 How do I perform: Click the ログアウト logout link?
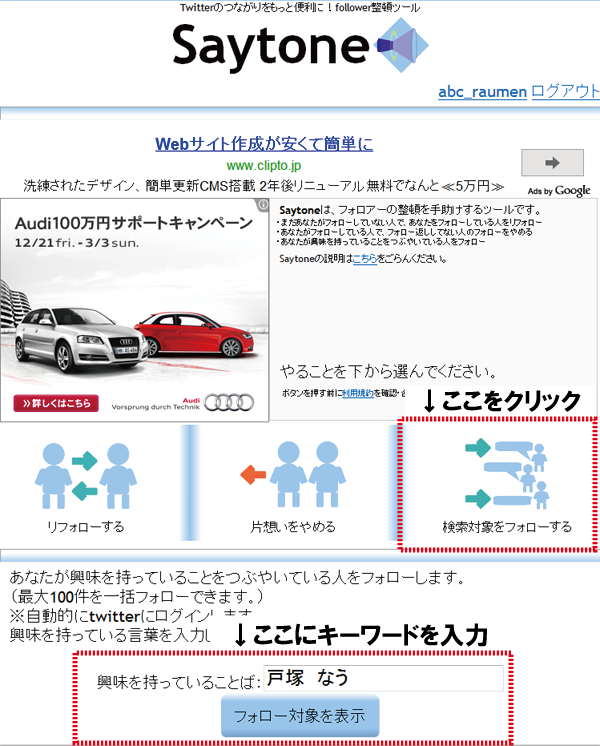(565, 91)
